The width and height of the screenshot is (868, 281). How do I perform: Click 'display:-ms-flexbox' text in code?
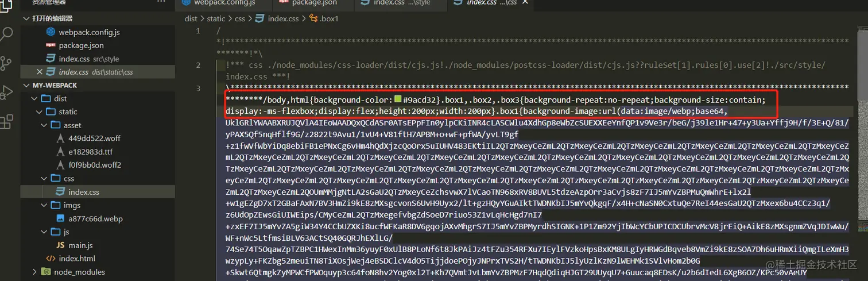click(x=271, y=111)
